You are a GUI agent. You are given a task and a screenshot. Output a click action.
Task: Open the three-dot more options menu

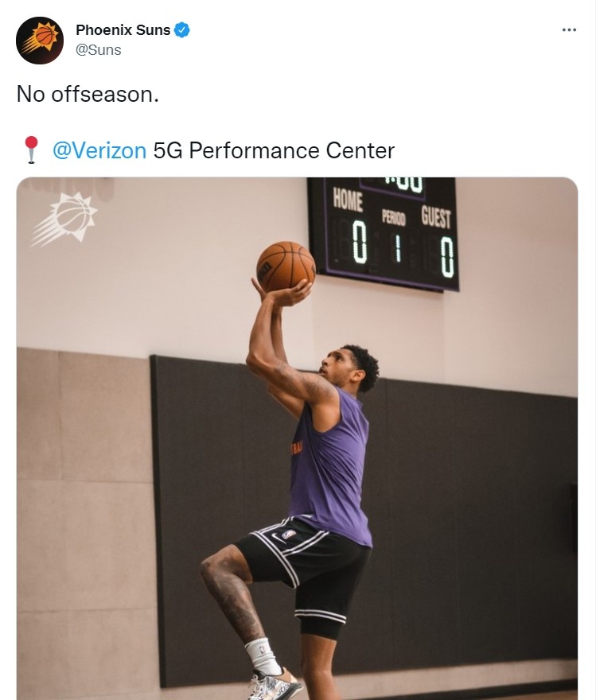coord(569,30)
